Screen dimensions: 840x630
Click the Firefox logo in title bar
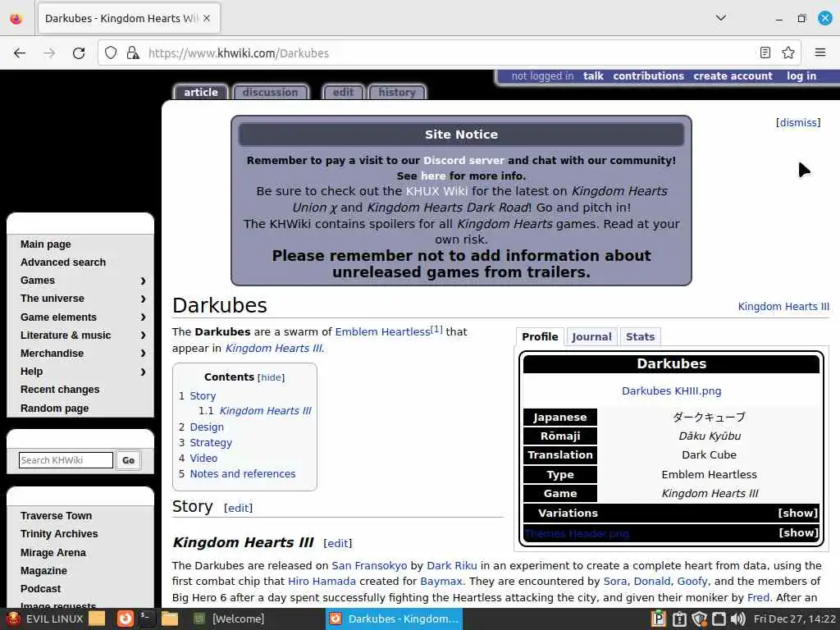pyautogui.click(x=16, y=18)
